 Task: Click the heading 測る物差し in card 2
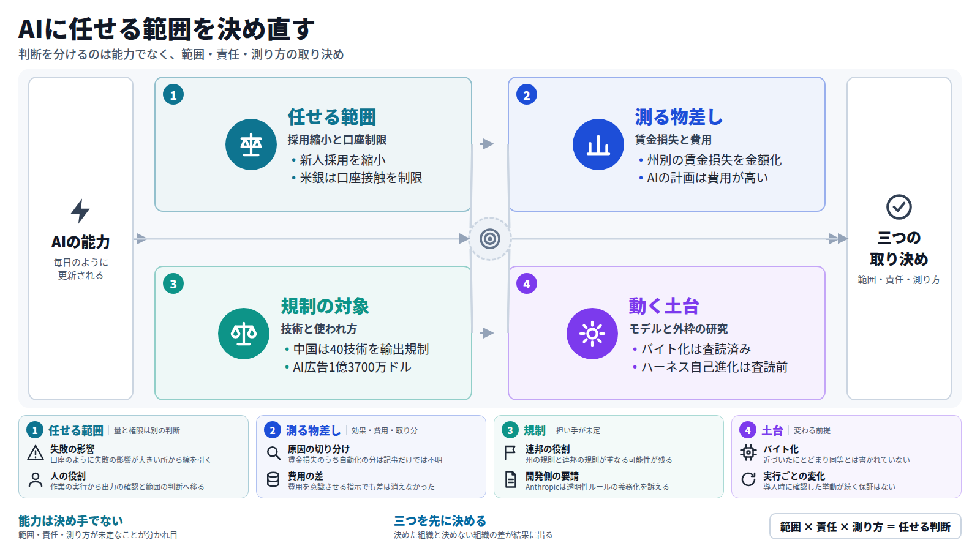click(x=679, y=116)
